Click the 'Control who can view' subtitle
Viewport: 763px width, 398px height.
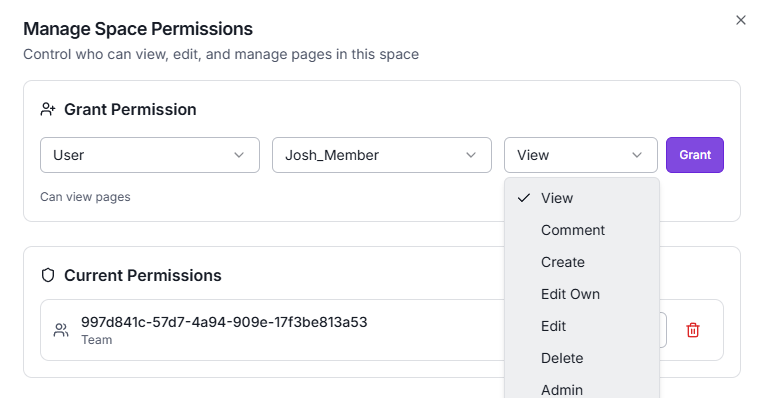point(221,54)
